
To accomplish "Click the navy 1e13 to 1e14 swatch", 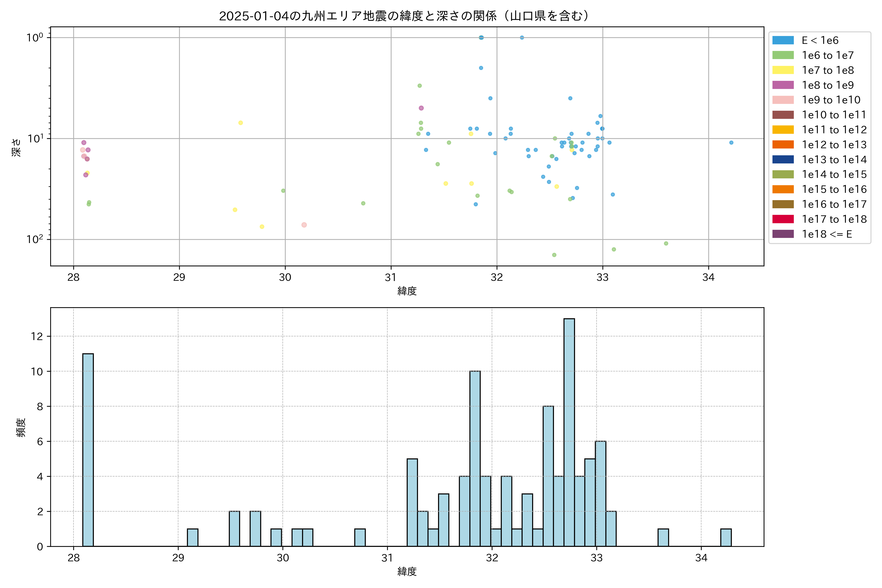I will pyautogui.click(x=783, y=160).
